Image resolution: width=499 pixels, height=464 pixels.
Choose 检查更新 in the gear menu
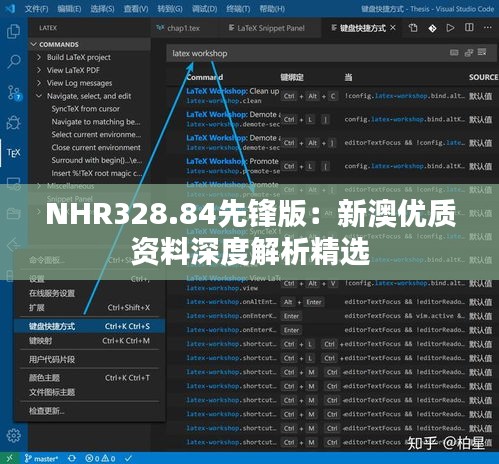[89, 411]
